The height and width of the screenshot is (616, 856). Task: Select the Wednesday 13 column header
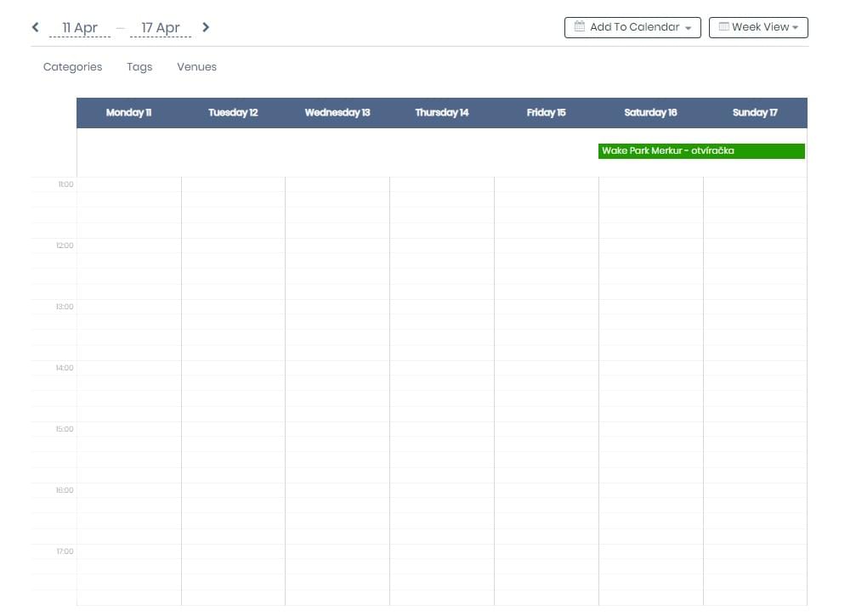point(337,112)
